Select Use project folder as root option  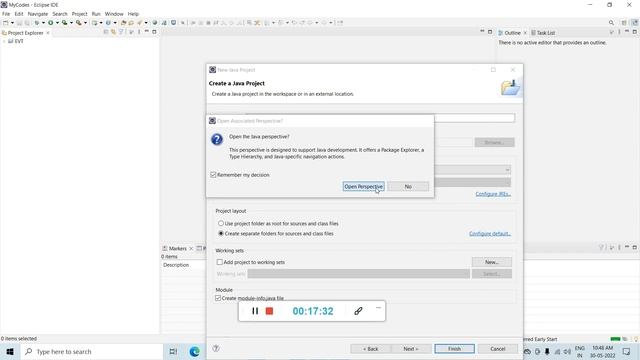[x=221, y=224]
